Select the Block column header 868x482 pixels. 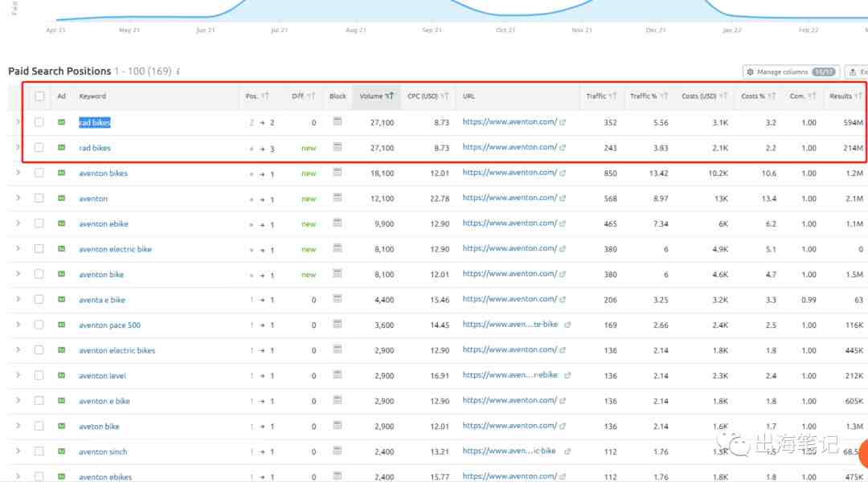point(338,96)
